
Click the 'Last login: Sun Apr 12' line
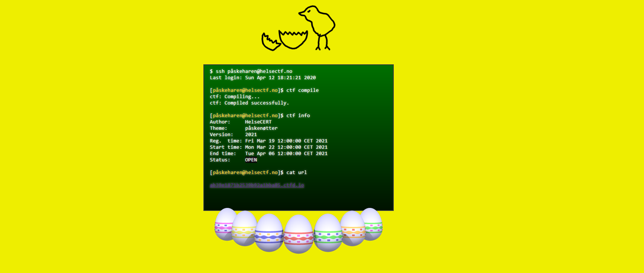coord(263,77)
